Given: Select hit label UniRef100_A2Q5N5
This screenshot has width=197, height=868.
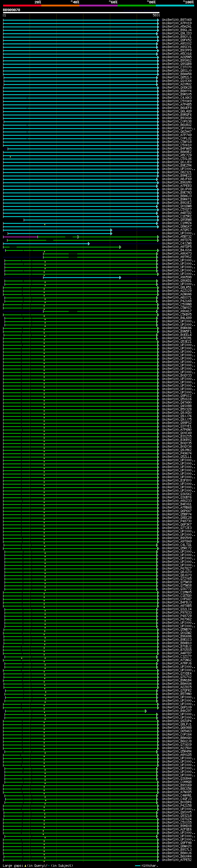Looking at the screenshot, I should point(177,57).
